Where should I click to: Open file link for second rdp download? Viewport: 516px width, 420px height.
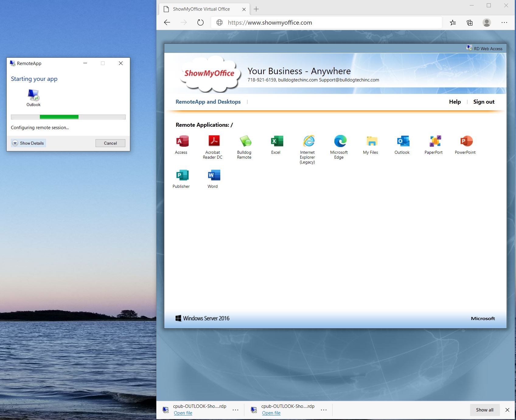(271, 413)
